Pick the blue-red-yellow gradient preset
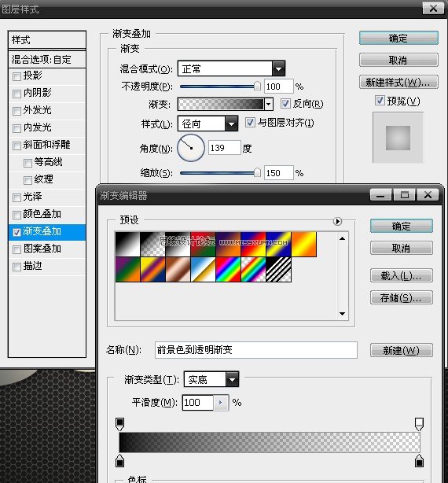The width and height of the screenshot is (448, 483). pos(254,245)
